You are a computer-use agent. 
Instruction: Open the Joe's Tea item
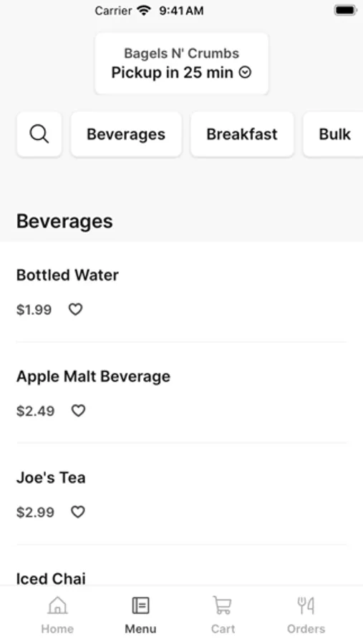point(181,494)
